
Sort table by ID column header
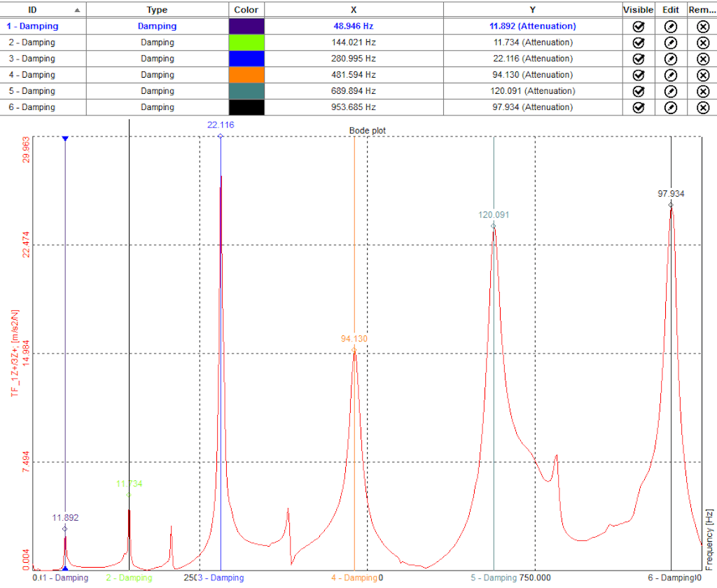tap(43, 10)
